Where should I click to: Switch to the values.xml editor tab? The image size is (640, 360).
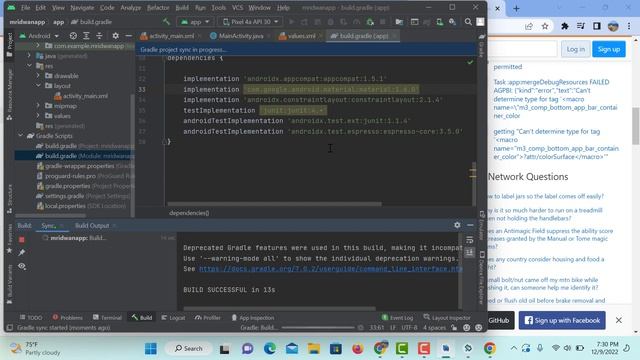click(x=301, y=36)
